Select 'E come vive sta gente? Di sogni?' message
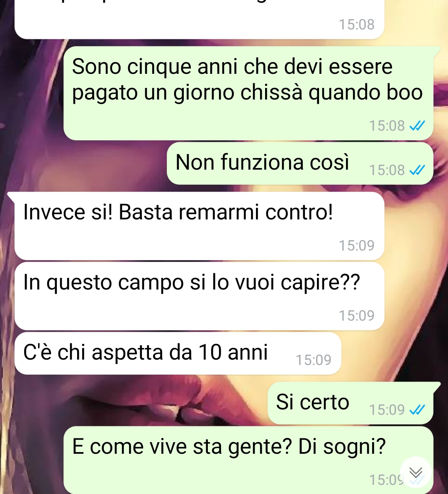 point(248,460)
